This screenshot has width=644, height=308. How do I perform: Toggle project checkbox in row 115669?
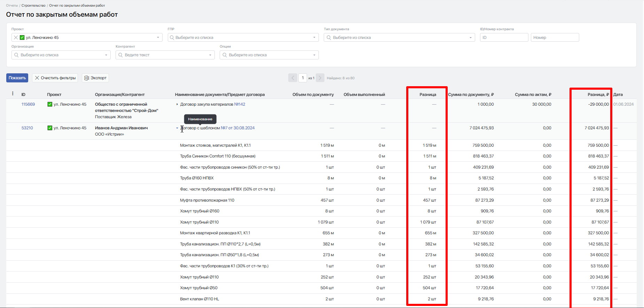50,104
